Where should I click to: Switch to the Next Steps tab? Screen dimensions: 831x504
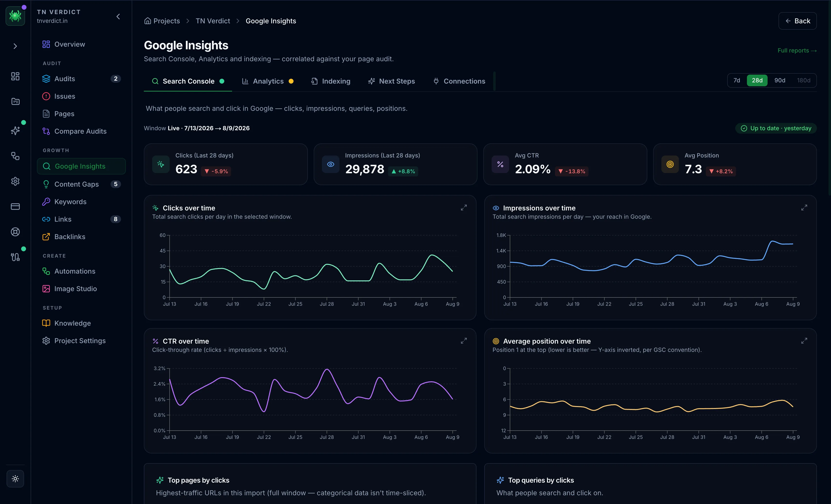(391, 81)
